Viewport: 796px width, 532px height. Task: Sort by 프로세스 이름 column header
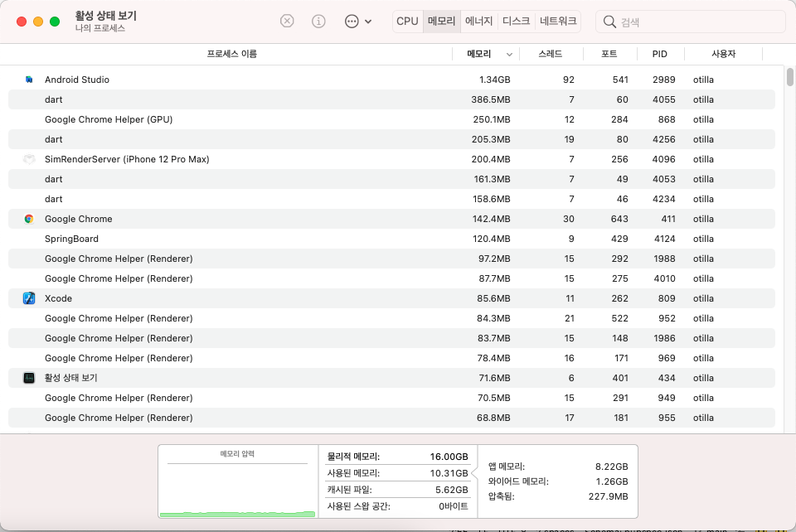click(x=231, y=54)
